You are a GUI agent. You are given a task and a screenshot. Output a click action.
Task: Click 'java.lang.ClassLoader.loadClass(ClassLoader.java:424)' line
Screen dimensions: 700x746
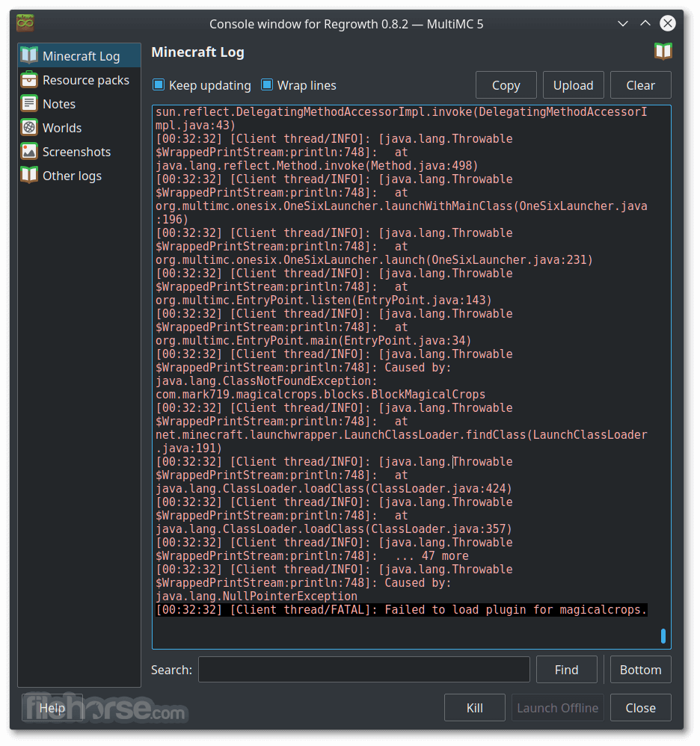[x=333, y=489]
